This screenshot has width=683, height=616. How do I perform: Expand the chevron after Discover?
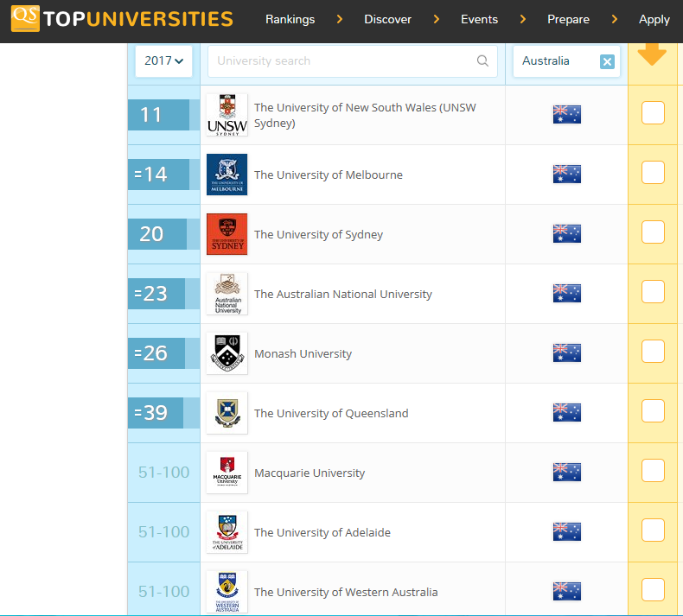pyautogui.click(x=437, y=19)
